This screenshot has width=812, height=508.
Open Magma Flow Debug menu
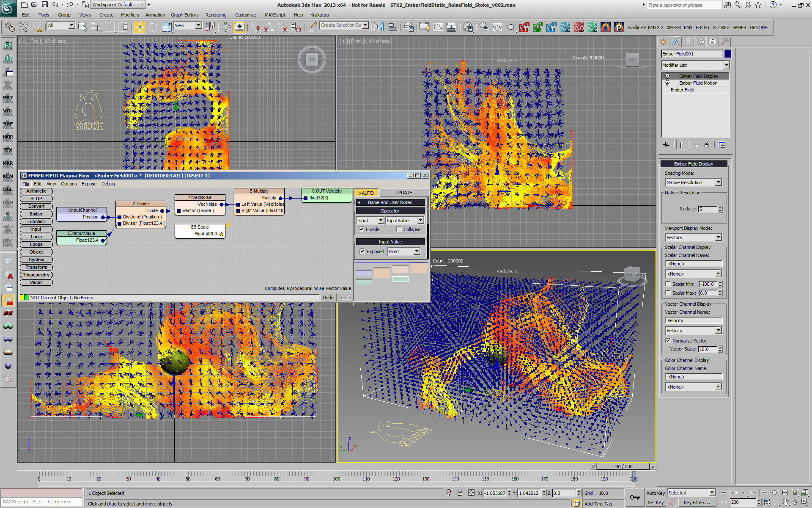click(x=108, y=184)
